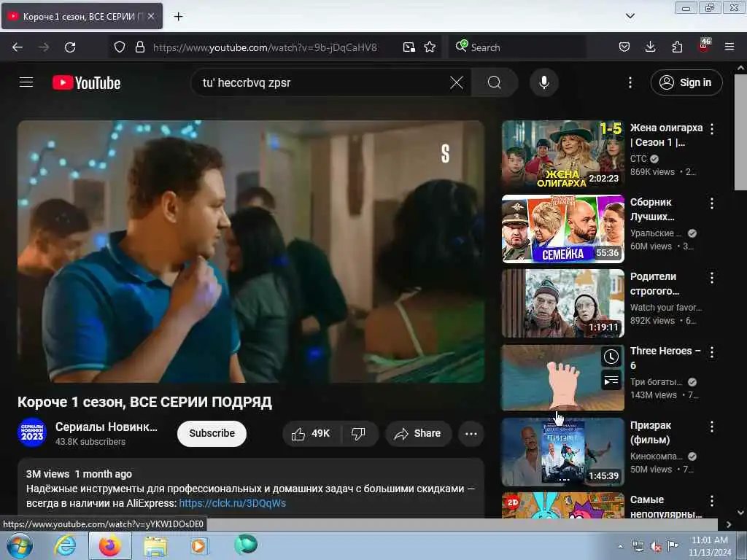The image size is (747, 560).
Task: Open a new browser tab
Action: tap(179, 17)
